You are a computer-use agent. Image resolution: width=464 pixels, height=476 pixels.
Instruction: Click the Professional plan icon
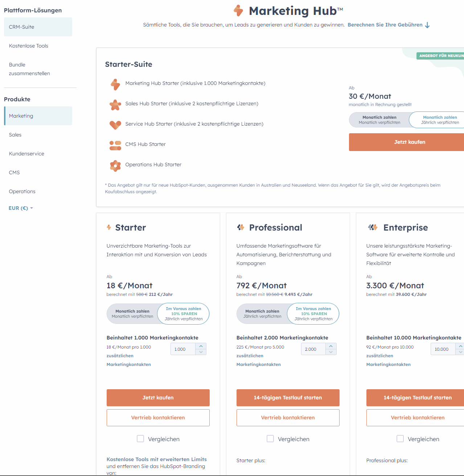[x=241, y=228]
